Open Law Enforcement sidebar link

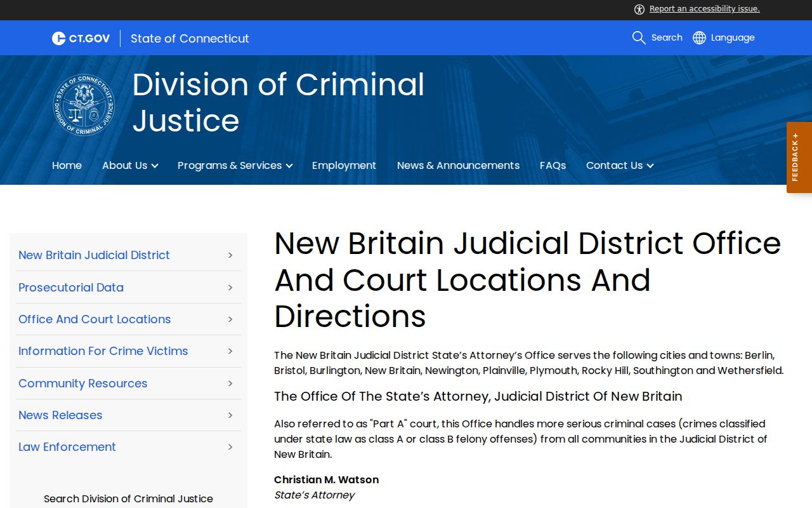point(67,447)
